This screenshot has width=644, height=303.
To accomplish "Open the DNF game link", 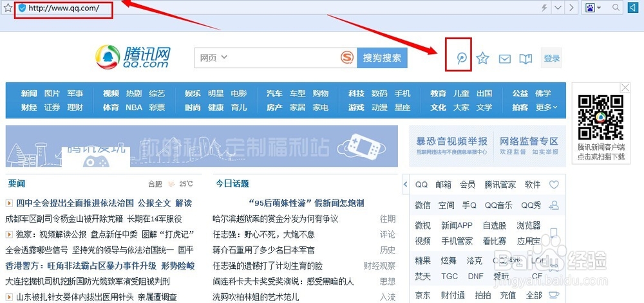I will pos(476,277).
